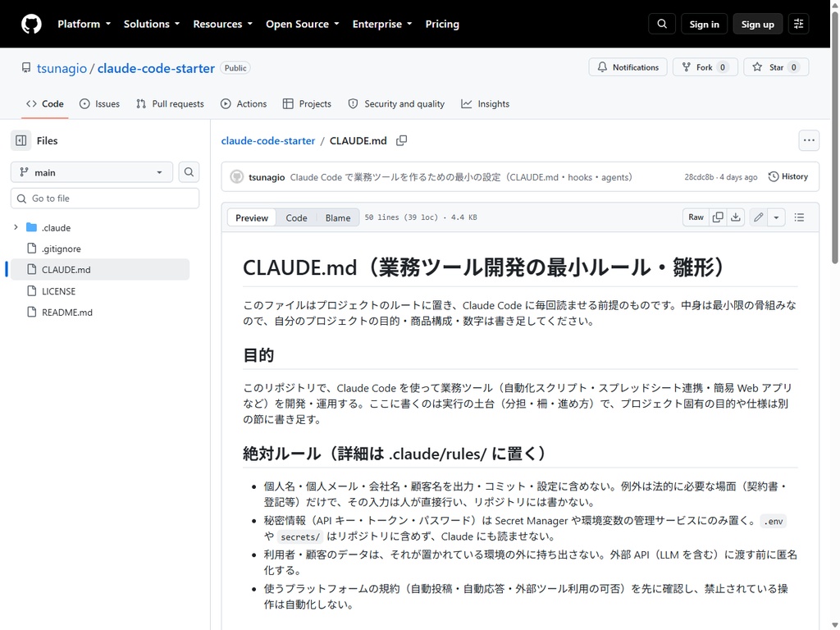840x630 pixels.
Task: Download the raw file icon
Action: click(736, 217)
